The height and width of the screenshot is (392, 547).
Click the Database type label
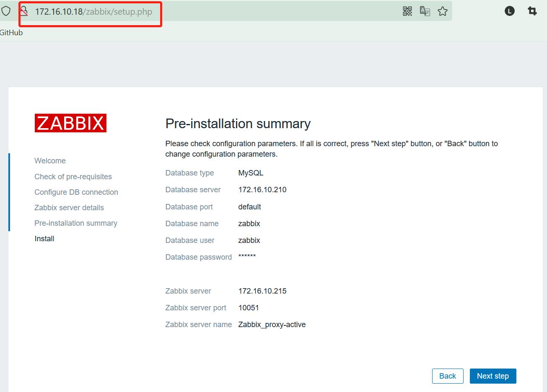[189, 173]
